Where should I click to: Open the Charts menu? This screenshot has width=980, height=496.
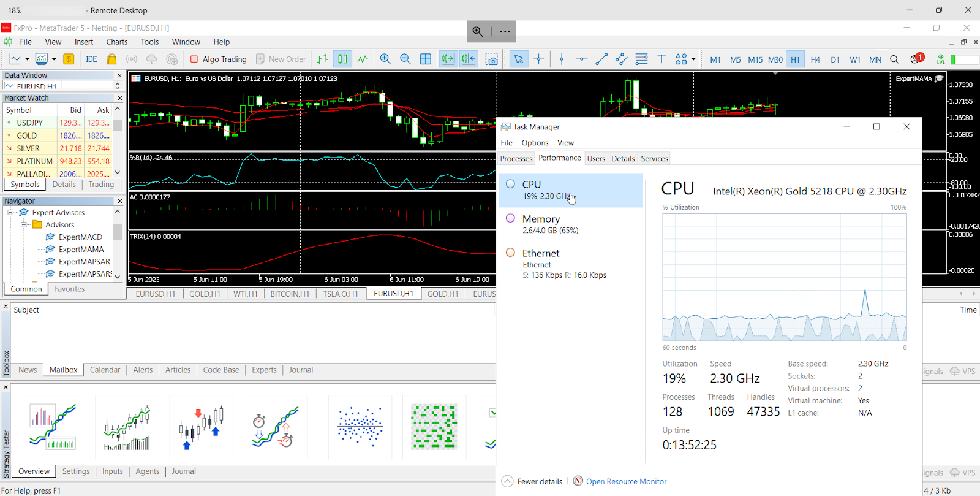(117, 42)
